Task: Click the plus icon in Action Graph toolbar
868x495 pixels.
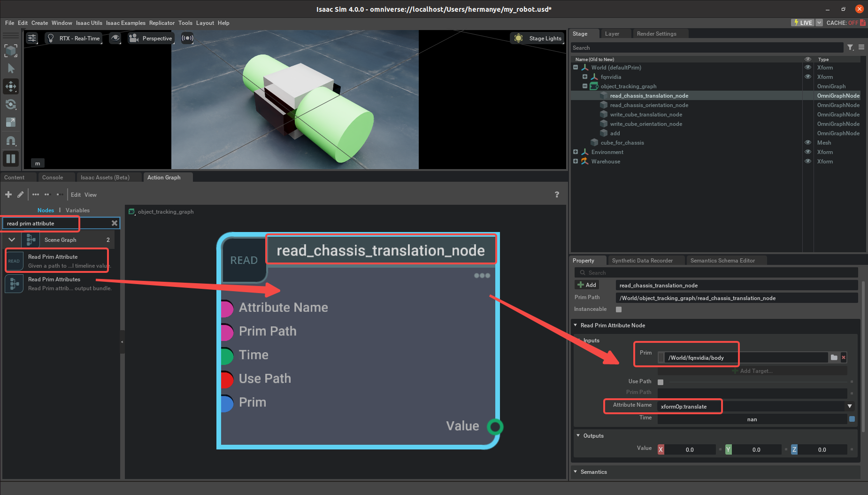Action: coord(8,194)
